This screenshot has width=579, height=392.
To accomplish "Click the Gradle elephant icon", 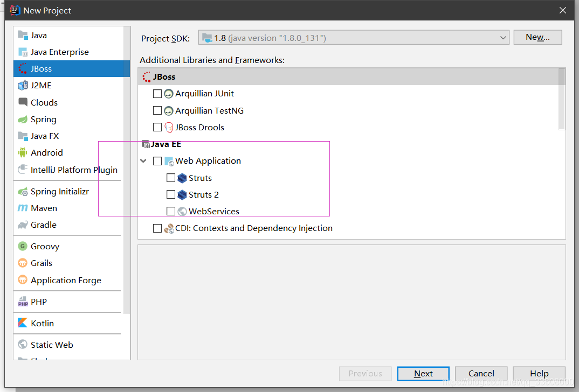I will (x=23, y=225).
